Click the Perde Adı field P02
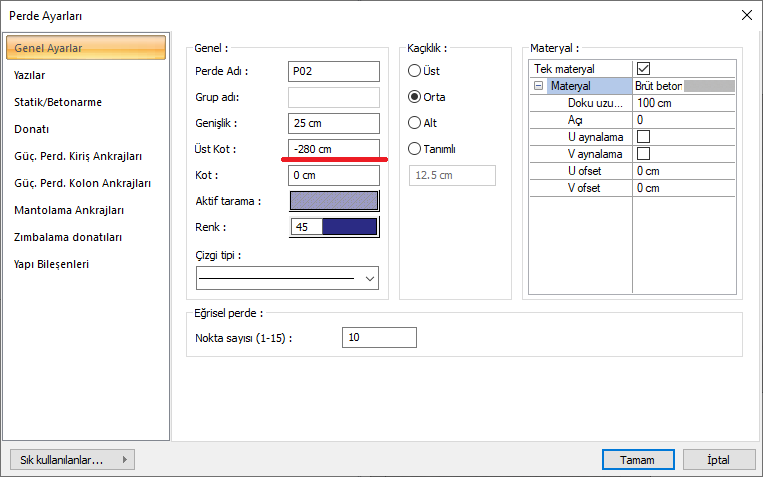Screen dimensions: 767x483 tap(334, 71)
